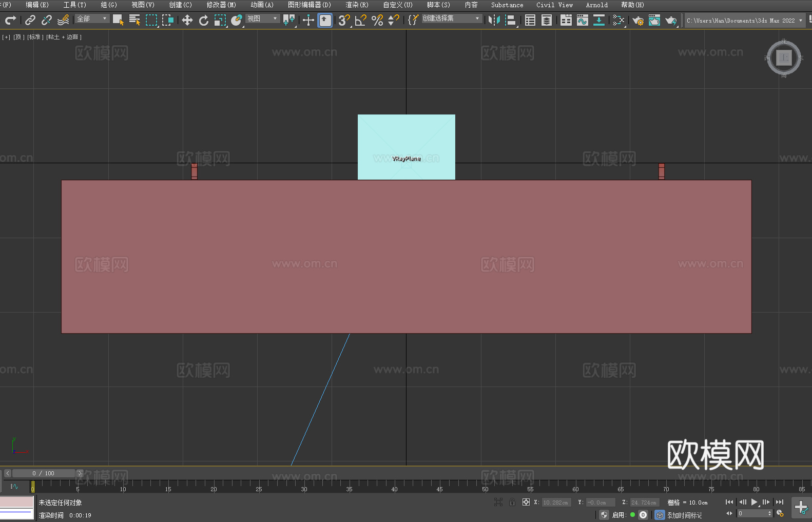Open '创建选择集' named selection dropdown

[x=452, y=18]
